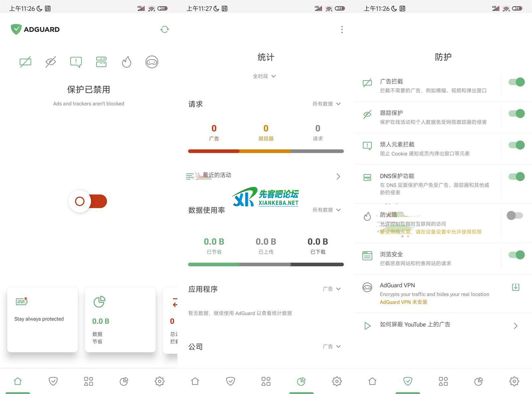Enable the 防火墙 firewall toggle
532x394 pixels.
click(515, 215)
